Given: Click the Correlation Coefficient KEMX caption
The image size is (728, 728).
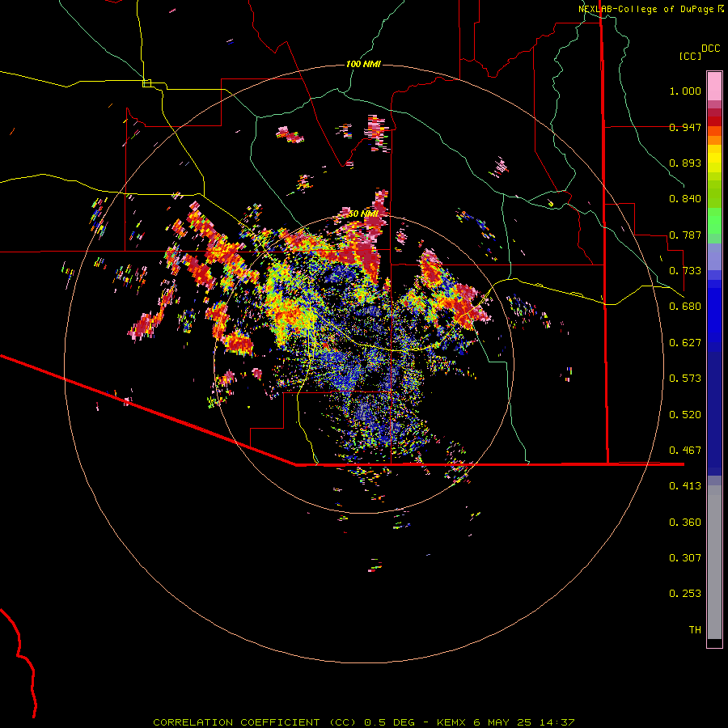Looking at the screenshot, I should click(364, 722).
